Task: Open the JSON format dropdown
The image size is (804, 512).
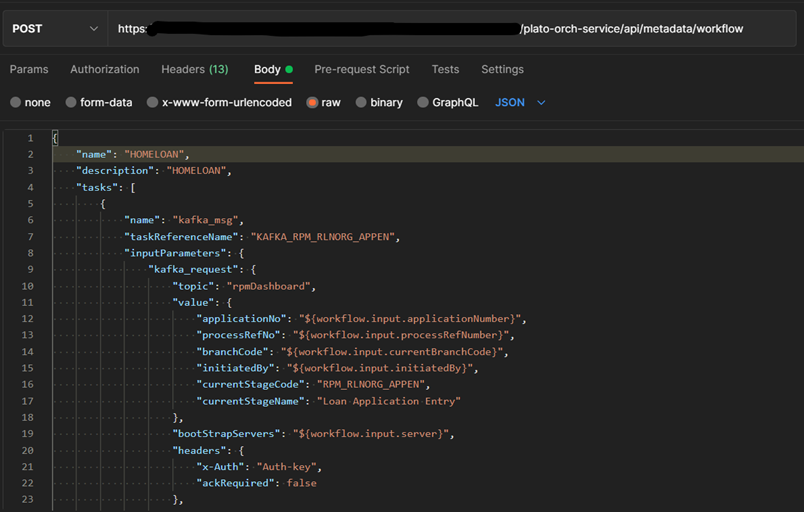Action: tap(520, 103)
